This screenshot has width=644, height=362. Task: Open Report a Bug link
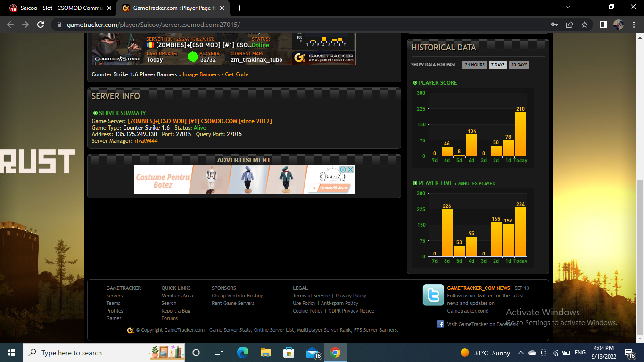click(176, 311)
